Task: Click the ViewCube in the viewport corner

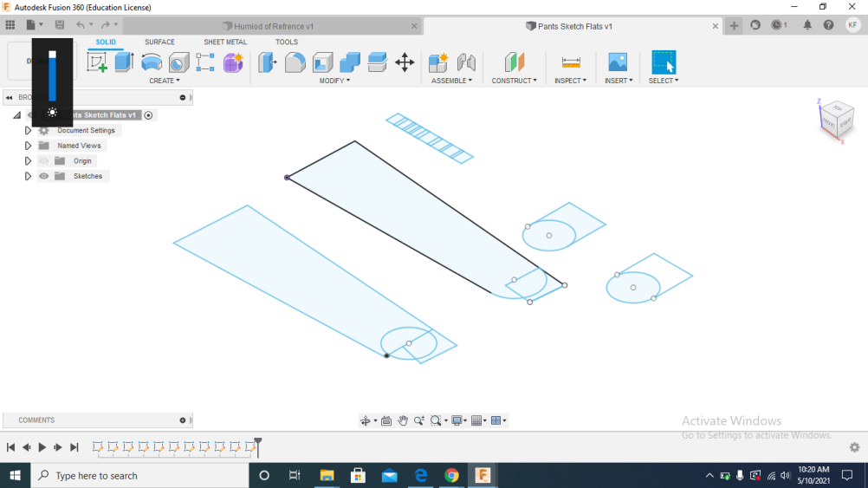Action: tap(836, 119)
